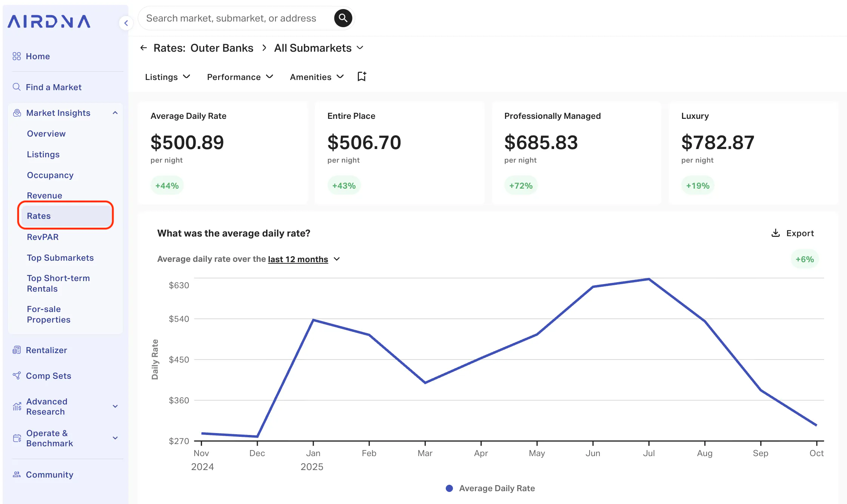Image resolution: width=847 pixels, height=504 pixels.
Task: Click the Market Insights pin icon
Action: (x=17, y=113)
